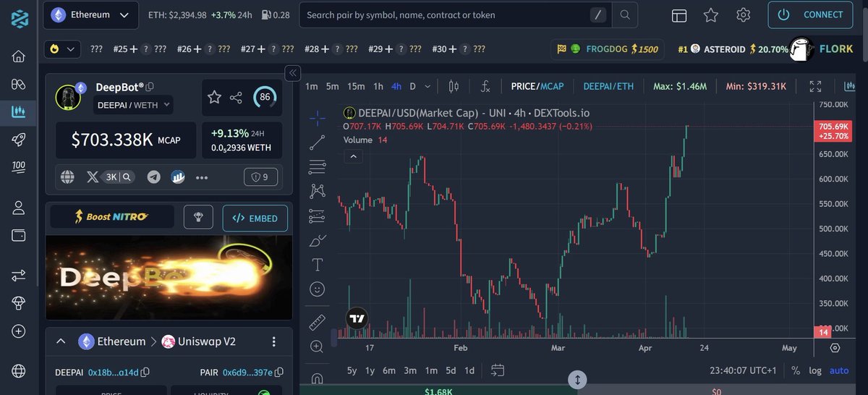Toggle fullscreen chart mode

click(x=815, y=86)
